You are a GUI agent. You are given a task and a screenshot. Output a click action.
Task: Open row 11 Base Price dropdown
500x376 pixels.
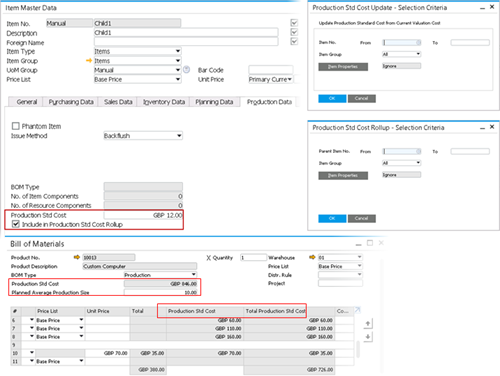pyautogui.click(x=81, y=361)
